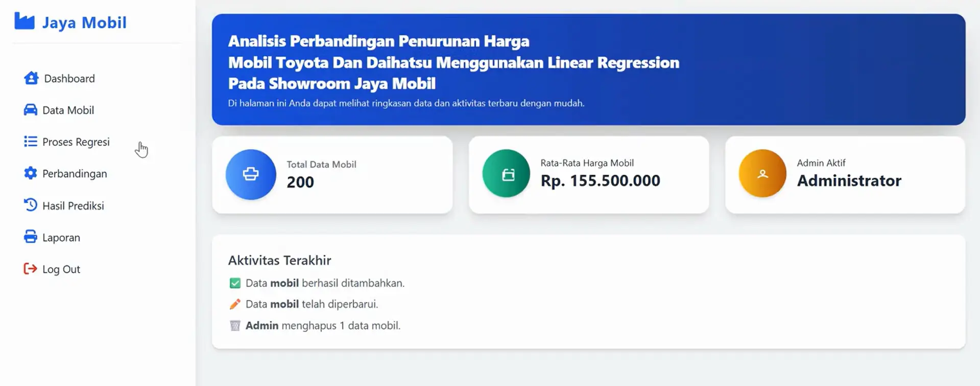
Task: Click the orange Admin Aktif avatar icon
Action: [762, 173]
